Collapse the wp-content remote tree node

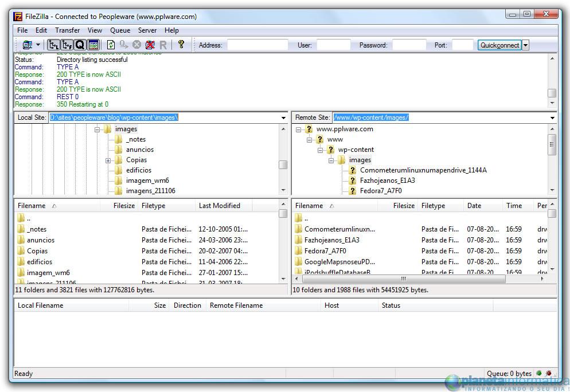coord(320,150)
